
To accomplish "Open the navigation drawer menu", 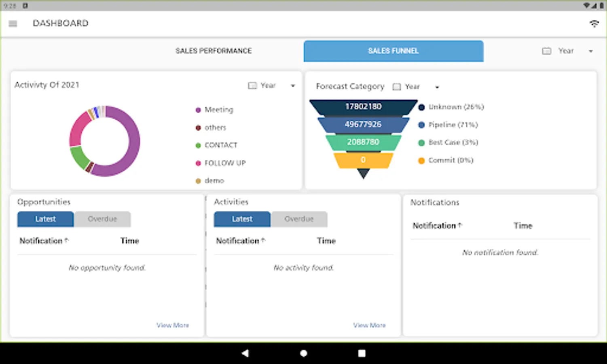I will (x=13, y=23).
